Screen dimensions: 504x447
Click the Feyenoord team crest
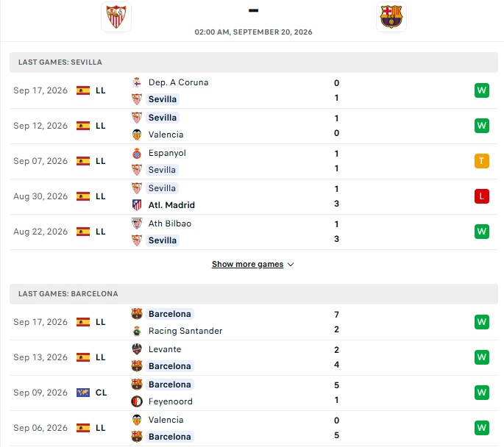tap(137, 401)
